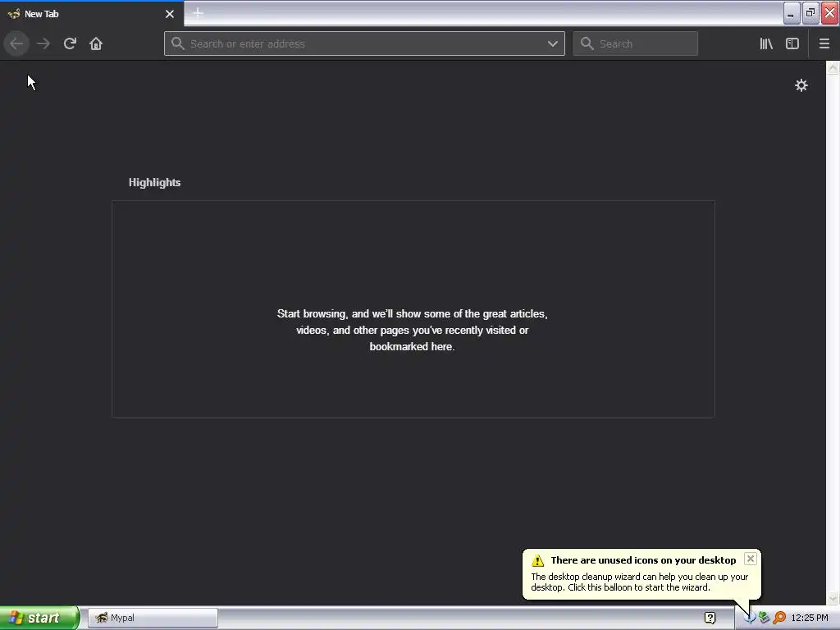Open a new tab with plus button
This screenshot has height=630, width=840.
(x=198, y=13)
